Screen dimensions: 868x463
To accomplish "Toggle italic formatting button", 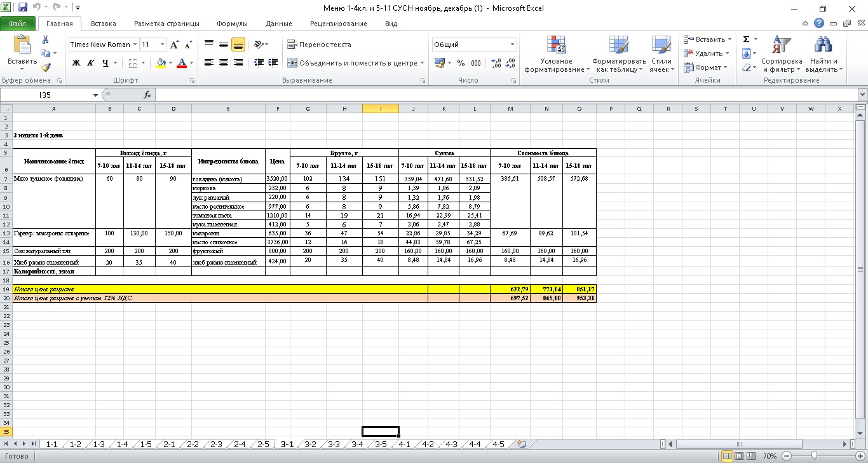I will 90,63.
